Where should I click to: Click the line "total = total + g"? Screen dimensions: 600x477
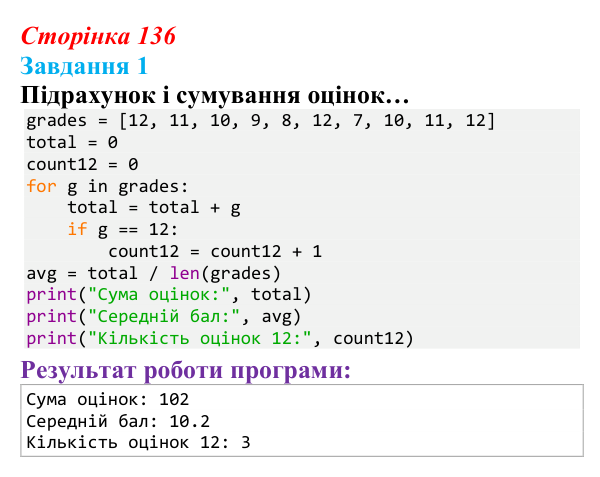tap(154, 208)
